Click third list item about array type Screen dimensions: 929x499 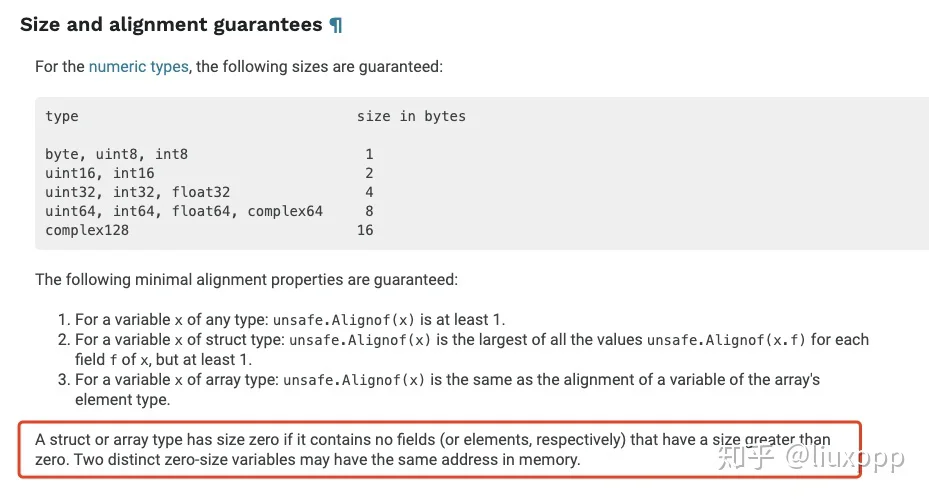click(439, 389)
